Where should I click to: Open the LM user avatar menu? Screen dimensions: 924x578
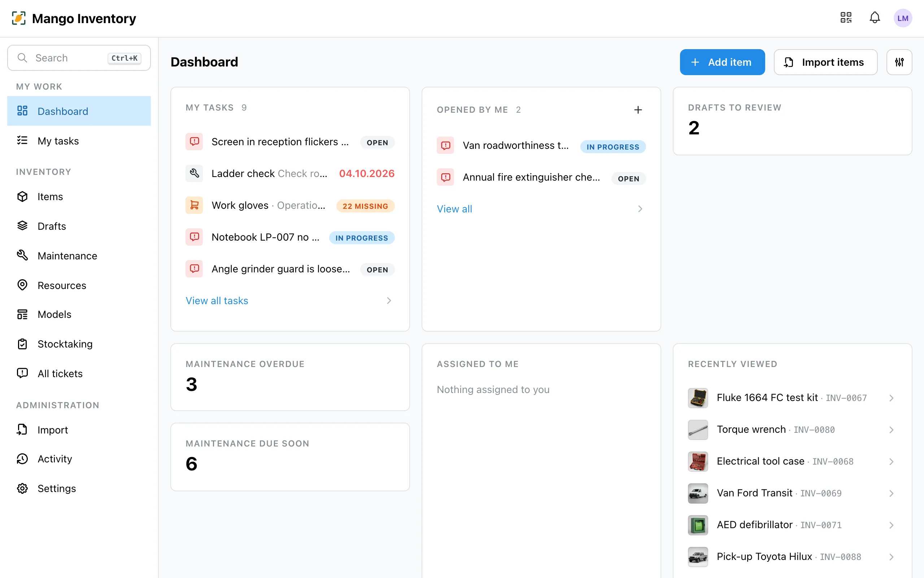[903, 18]
